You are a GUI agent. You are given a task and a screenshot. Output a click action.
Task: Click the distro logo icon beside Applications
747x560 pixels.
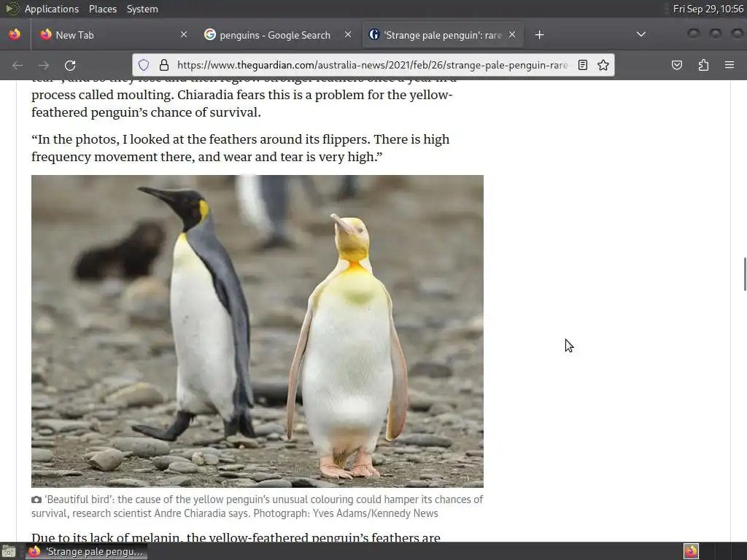(12, 9)
